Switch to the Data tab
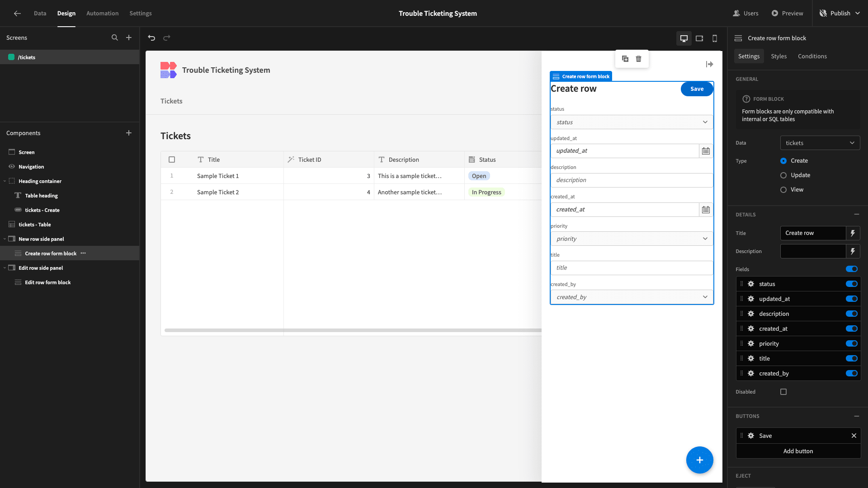The image size is (868, 488). tap(40, 14)
